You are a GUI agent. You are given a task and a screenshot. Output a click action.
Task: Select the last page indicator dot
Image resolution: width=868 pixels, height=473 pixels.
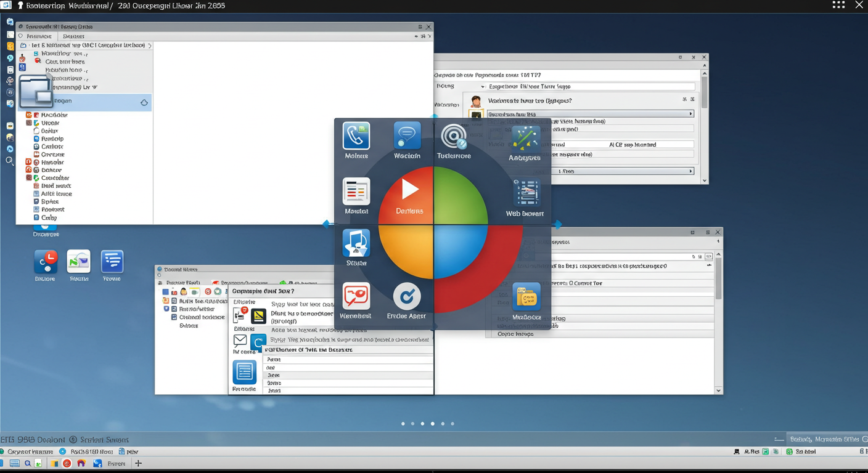click(452, 424)
